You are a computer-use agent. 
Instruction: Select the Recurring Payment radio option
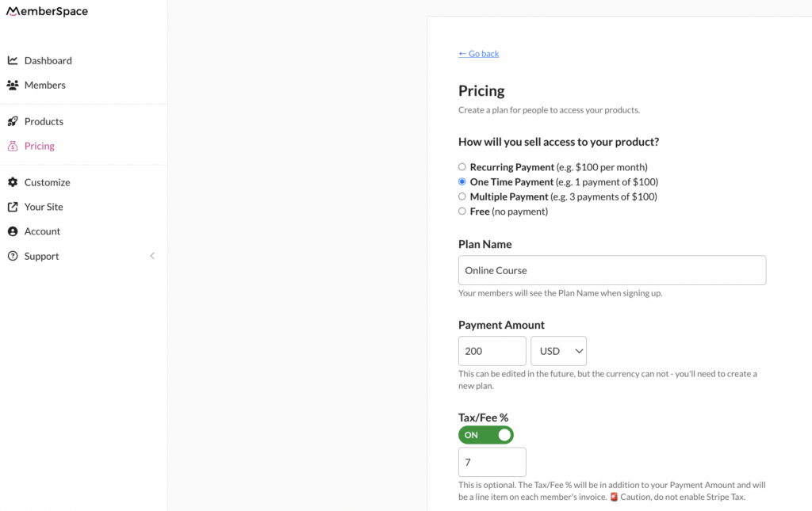click(462, 167)
